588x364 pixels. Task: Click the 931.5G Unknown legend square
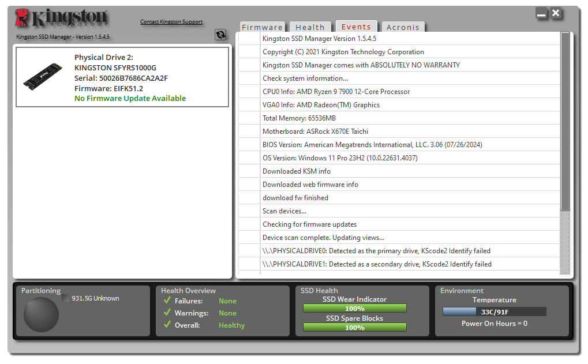tap(66, 298)
